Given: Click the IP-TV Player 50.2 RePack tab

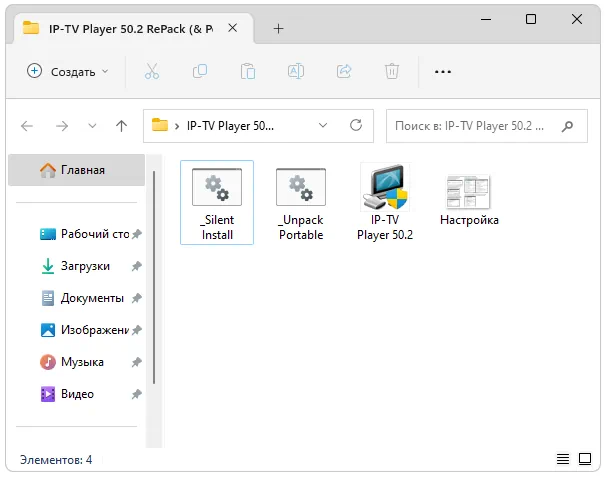Looking at the screenshot, I should coord(133,29).
